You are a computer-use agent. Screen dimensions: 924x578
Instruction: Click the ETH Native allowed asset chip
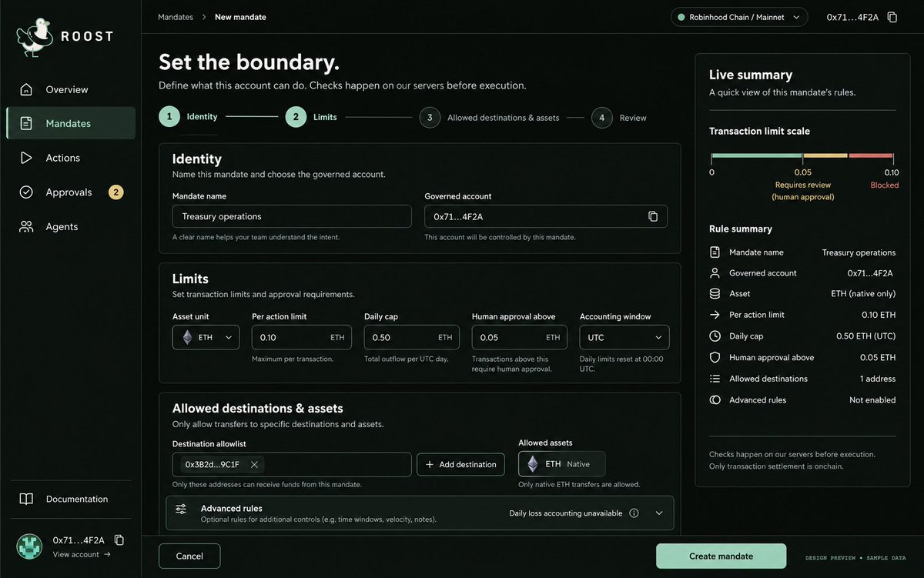[561, 464]
